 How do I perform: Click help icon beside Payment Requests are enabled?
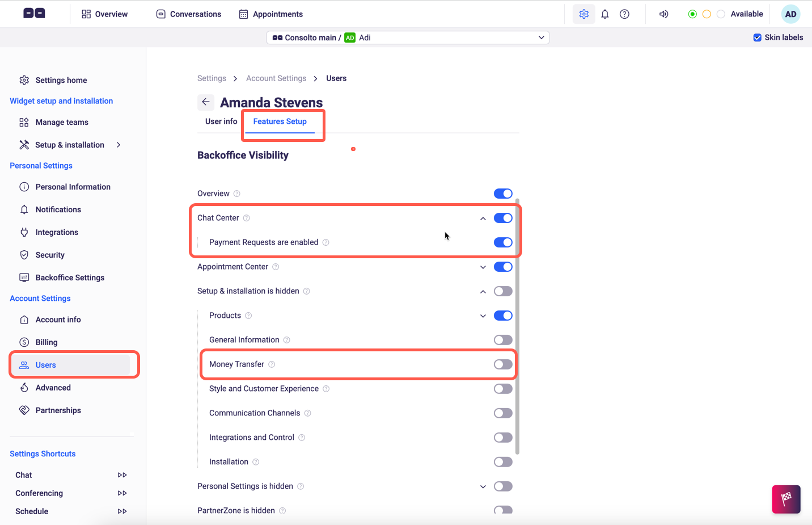(x=326, y=242)
